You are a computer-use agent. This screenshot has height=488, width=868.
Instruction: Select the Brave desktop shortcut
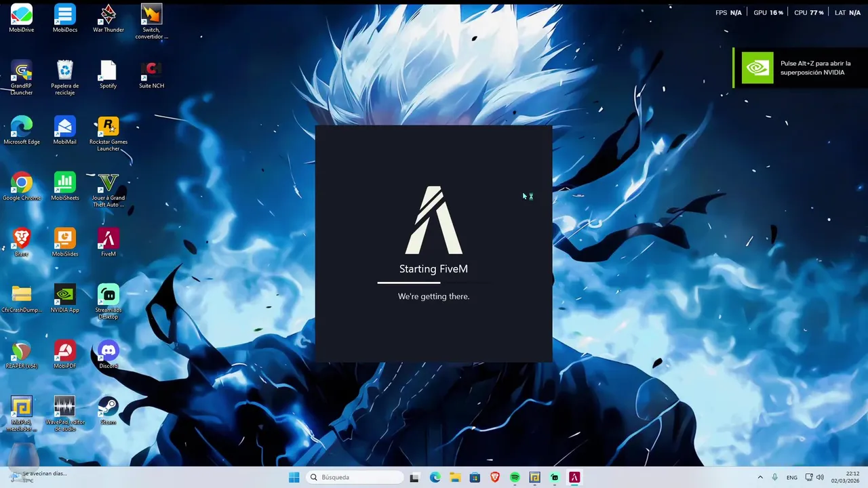click(x=22, y=243)
